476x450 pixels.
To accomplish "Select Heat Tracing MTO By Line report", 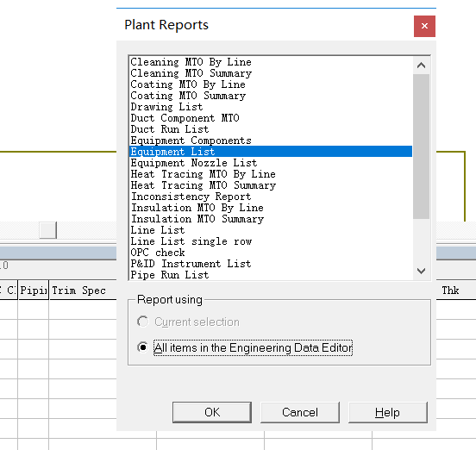I will click(x=271, y=174).
